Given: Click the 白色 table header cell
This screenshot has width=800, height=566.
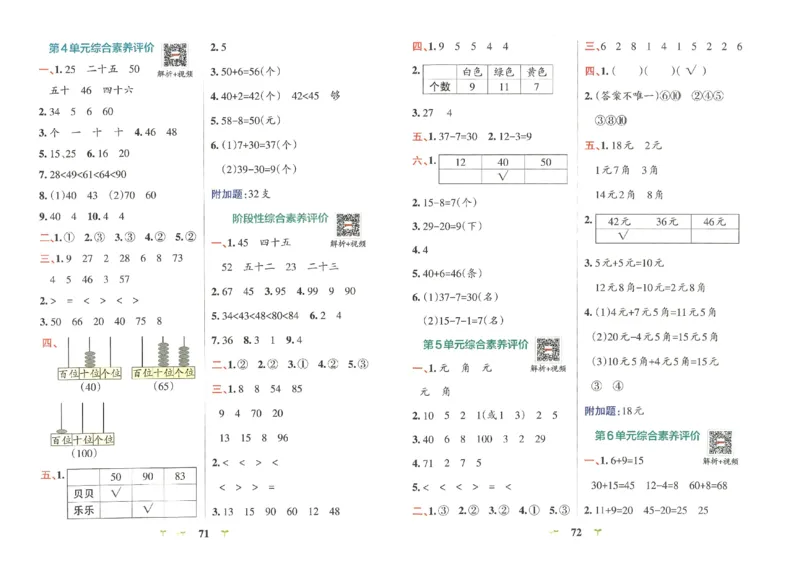Looking at the screenshot, I should 472,72.
